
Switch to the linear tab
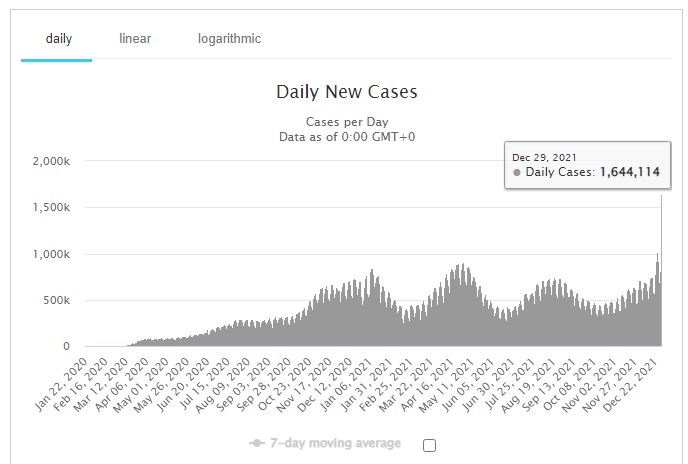point(135,39)
